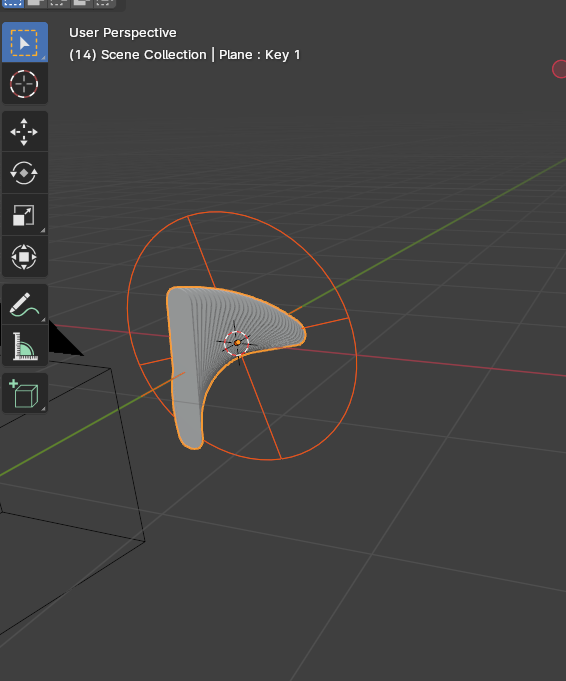
Task: Select the Annotate pencil tool
Action: pyautogui.click(x=25, y=304)
